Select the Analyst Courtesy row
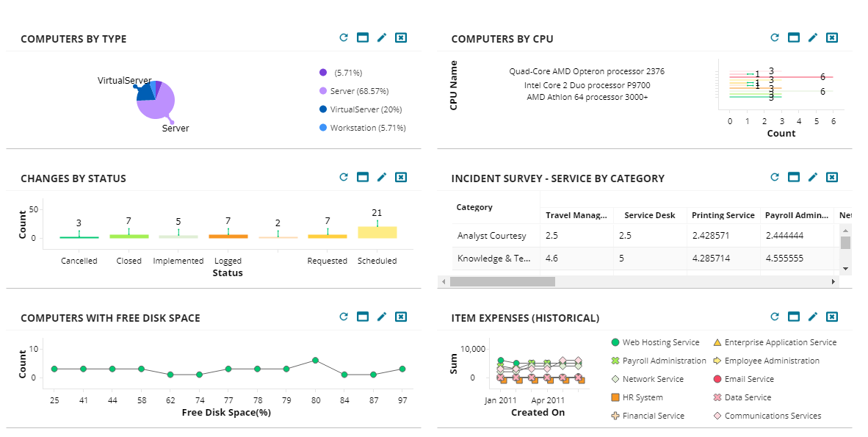868x437 pixels. tap(493, 236)
